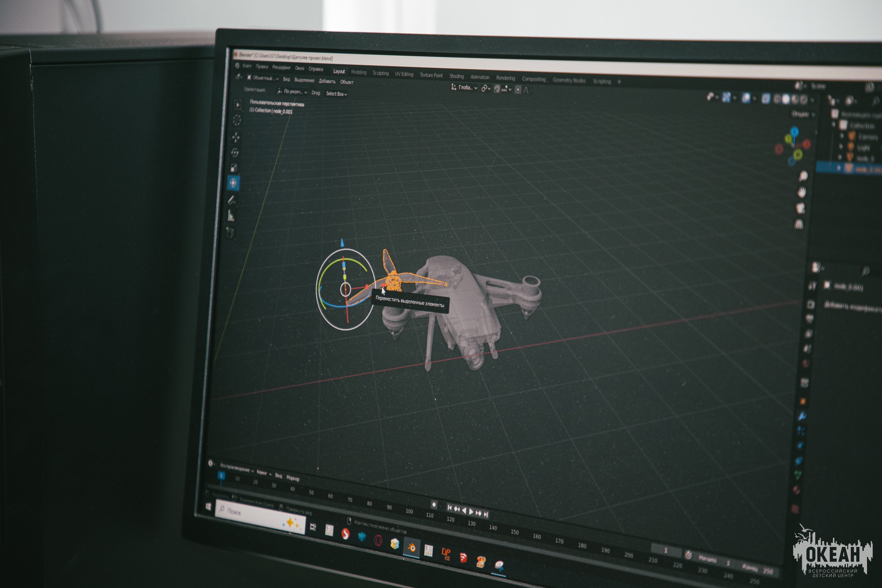The height and width of the screenshot is (588, 882).
Task: Click the hand pan view icon
Action: pyautogui.click(x=802, y=192)
